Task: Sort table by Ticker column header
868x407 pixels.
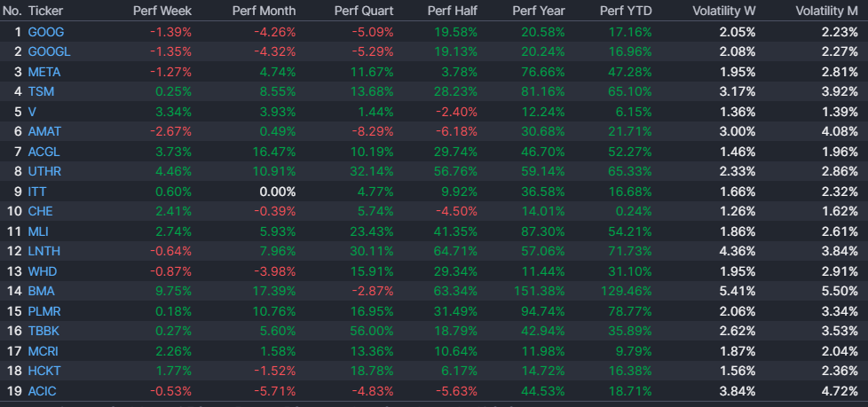Action: (x=44, y=11)
